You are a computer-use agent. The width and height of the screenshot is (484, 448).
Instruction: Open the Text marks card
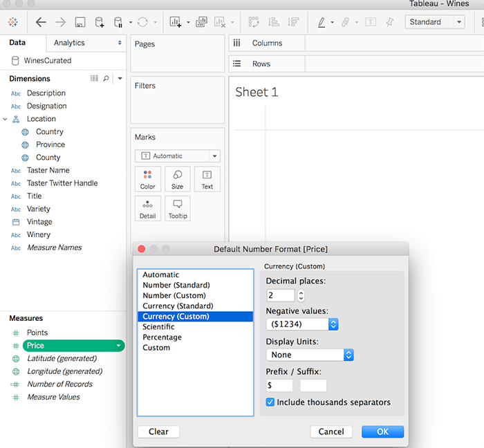click(x=207, y=179)
